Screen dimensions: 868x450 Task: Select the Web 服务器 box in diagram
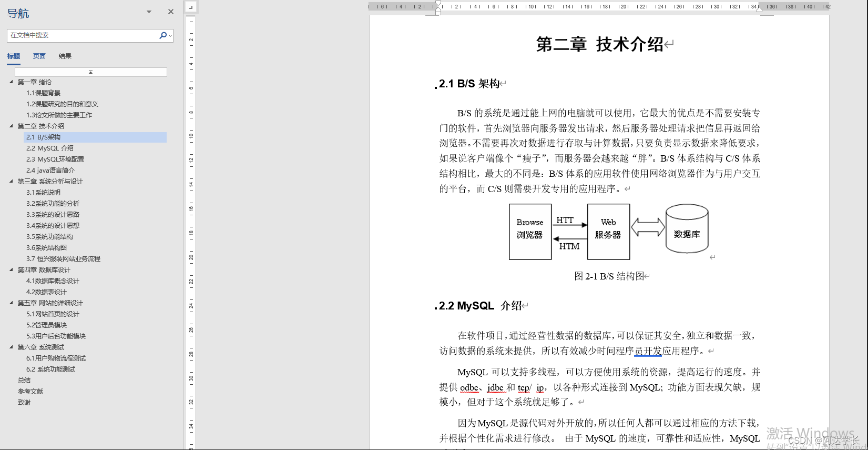pyautogui.click(x=608, y=232)
